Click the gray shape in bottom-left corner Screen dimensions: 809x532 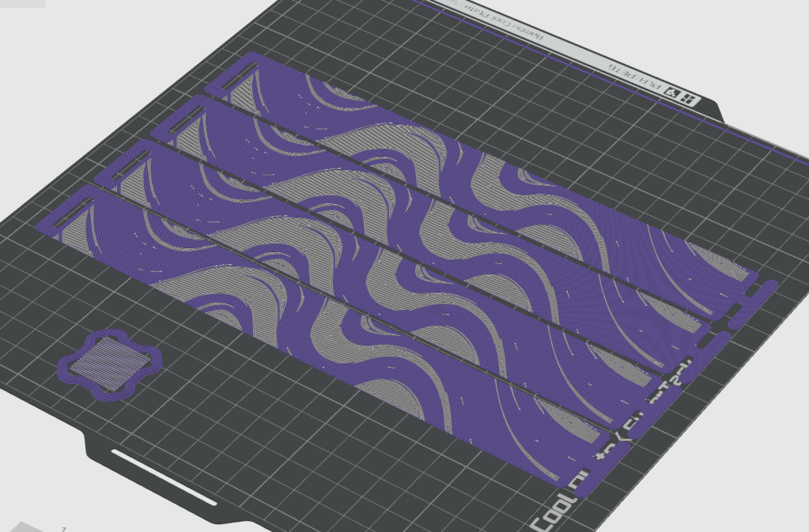point(28,526)
